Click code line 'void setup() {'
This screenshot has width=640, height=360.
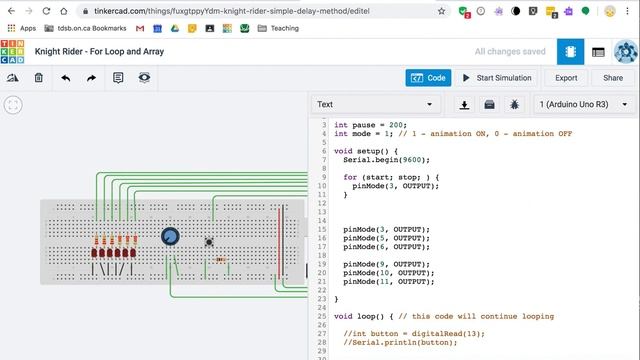[366, 151]
